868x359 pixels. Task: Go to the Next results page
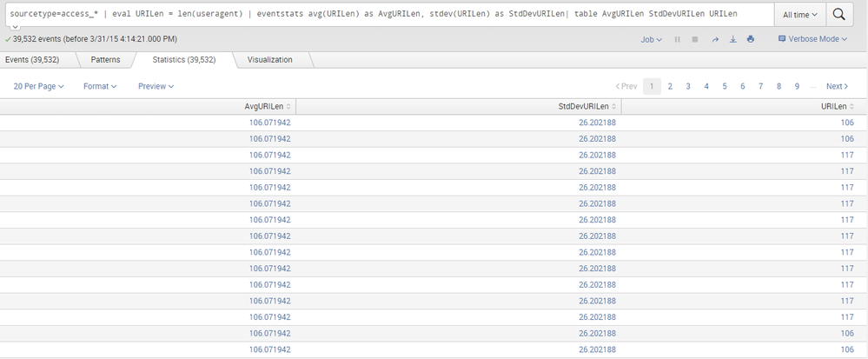[837, 86]
